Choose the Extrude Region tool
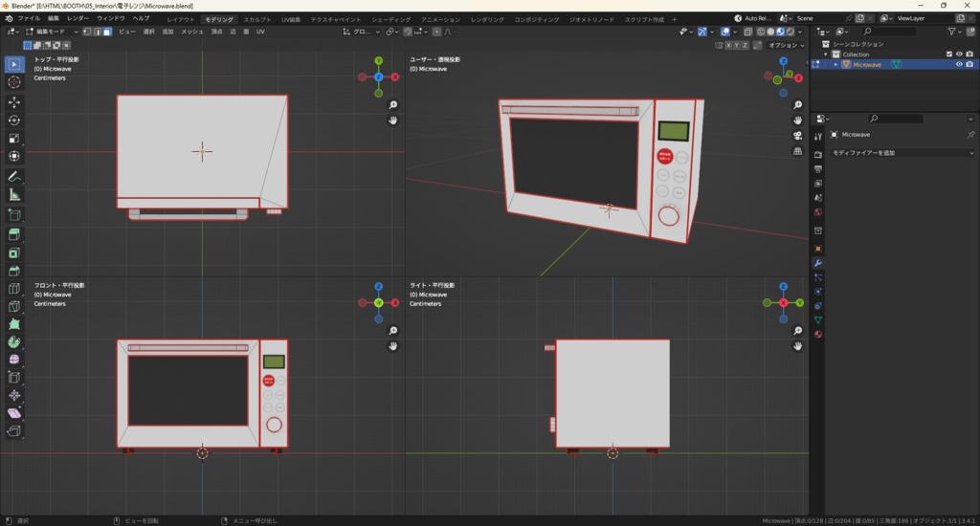The width and height of the screenshot is (980, 526). (14, 234)
